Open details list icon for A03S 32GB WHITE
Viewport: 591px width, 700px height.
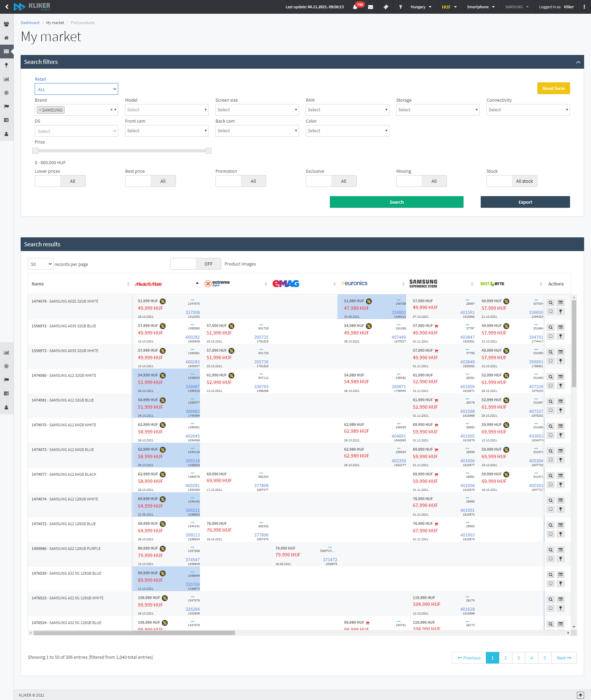coord(560,352)
